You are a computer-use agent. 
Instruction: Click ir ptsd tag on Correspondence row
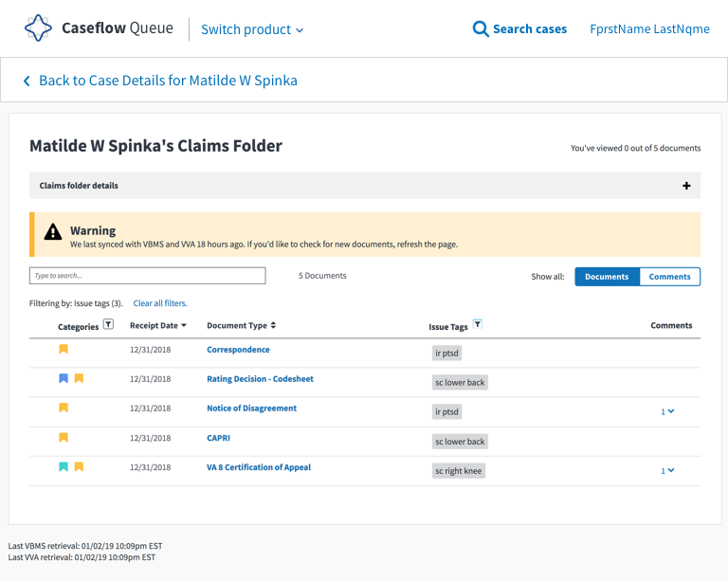(x=446, y=354)
